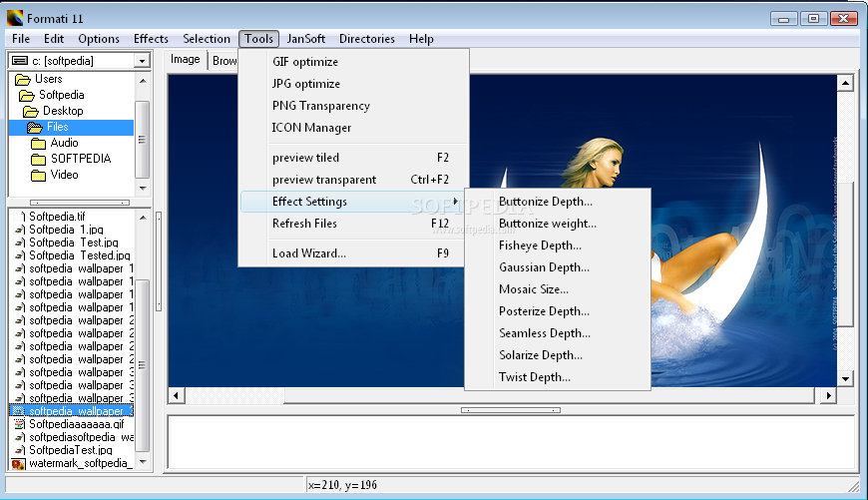Click the Softpediaaaaaaa.gif file icon
Screen dimensions: 868x500
tap(19, 425)
